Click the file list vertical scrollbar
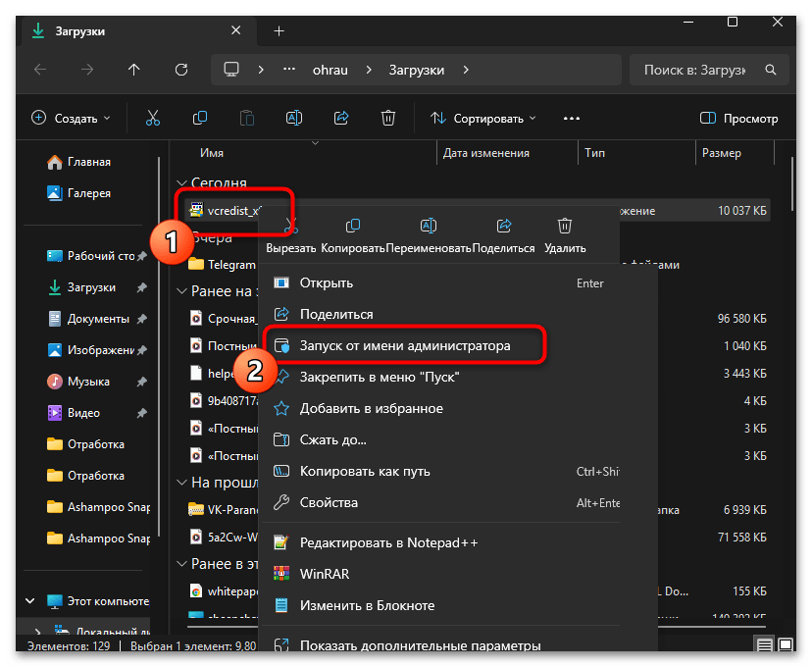 [792, 184]
